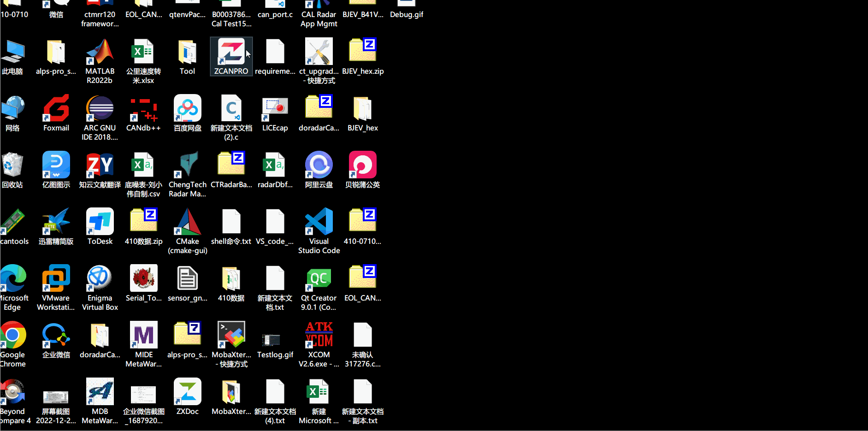This screenshot has height=431, width=868.
Task: Click the XCOM V2.6 serial tool icon
Action: 319,336
